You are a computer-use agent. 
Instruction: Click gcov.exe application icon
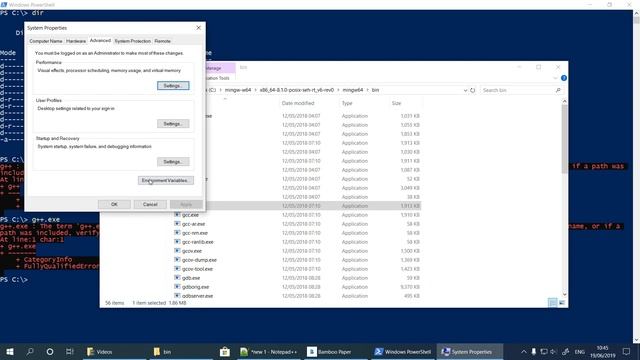pyautogui.click(x=177, y=251)
